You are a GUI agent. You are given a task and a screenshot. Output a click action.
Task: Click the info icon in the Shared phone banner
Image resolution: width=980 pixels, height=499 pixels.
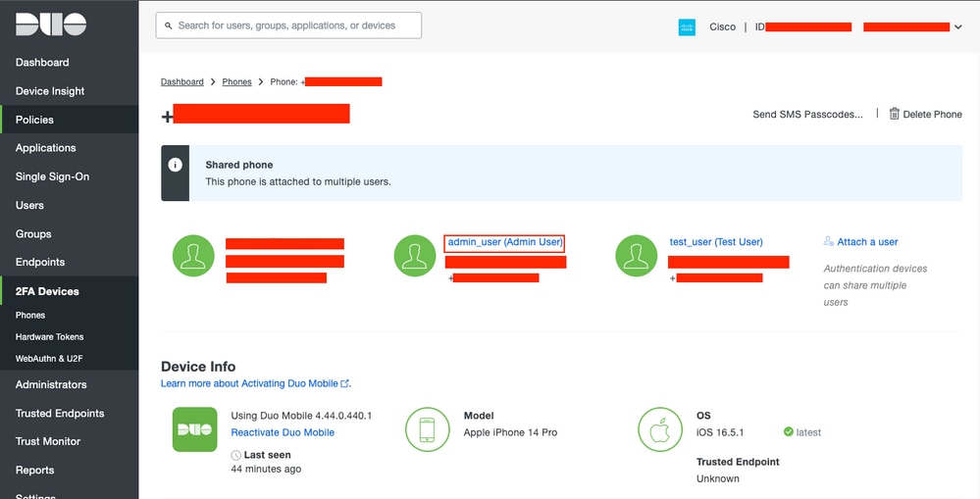[175, 165]
